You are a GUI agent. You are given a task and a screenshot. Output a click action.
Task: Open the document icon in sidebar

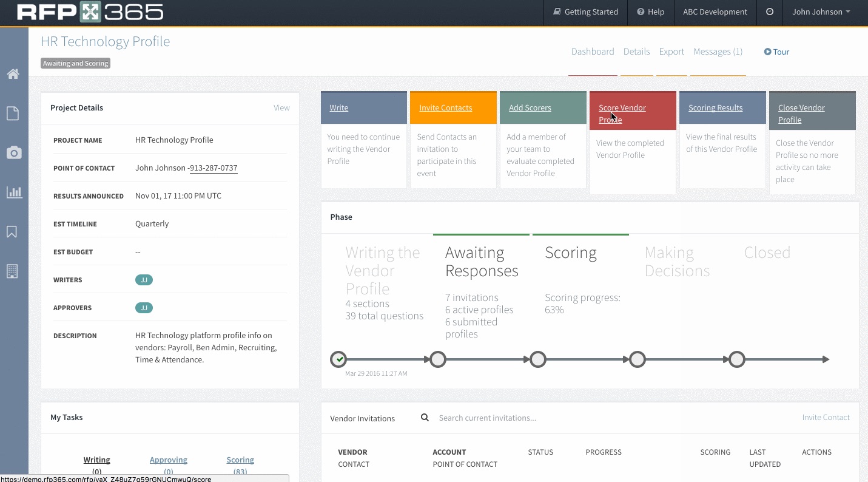coord(13,114)
